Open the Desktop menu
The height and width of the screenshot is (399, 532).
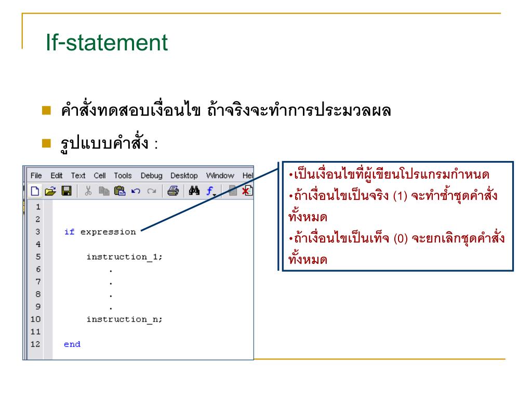tap(184, 176)
